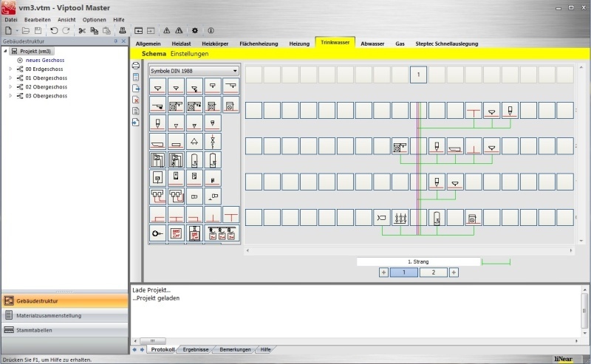
Task: Select Projekt (vm3) in the tree
Action: [x=35, y=51]
